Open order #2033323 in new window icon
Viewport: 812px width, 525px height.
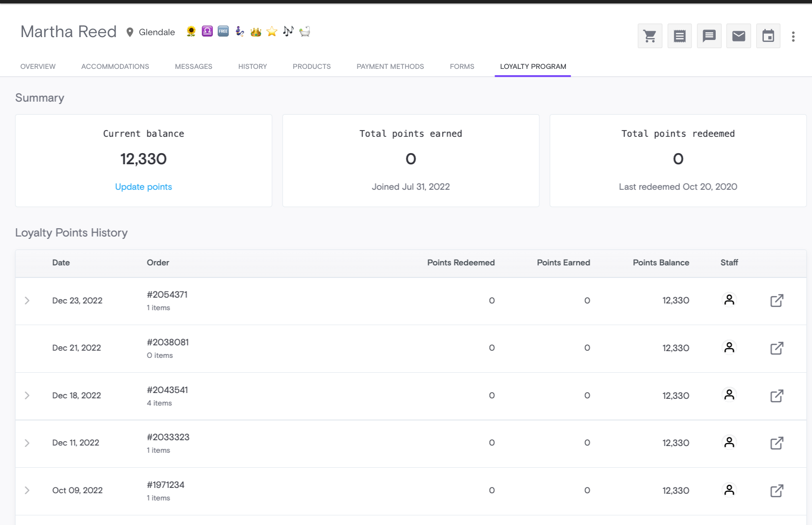point(776,443)
